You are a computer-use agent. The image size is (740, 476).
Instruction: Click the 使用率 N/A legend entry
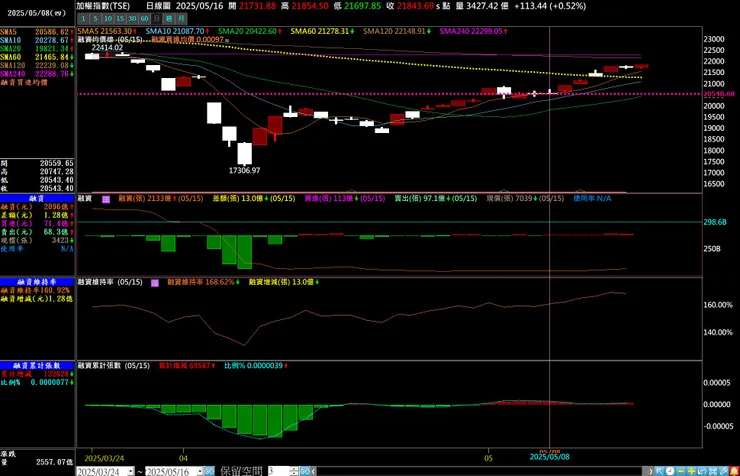pyautogui.click(x=592, y=199)
